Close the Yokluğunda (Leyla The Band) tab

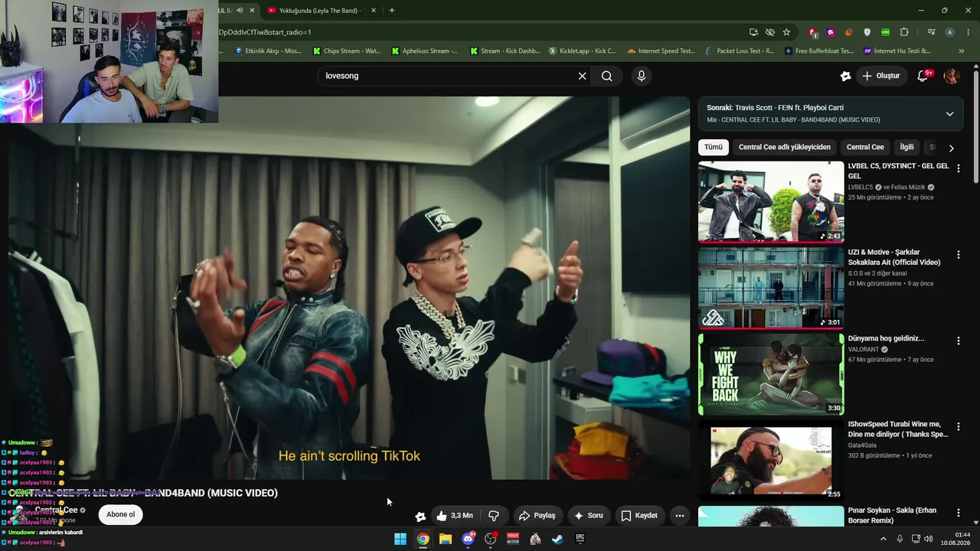374,10
